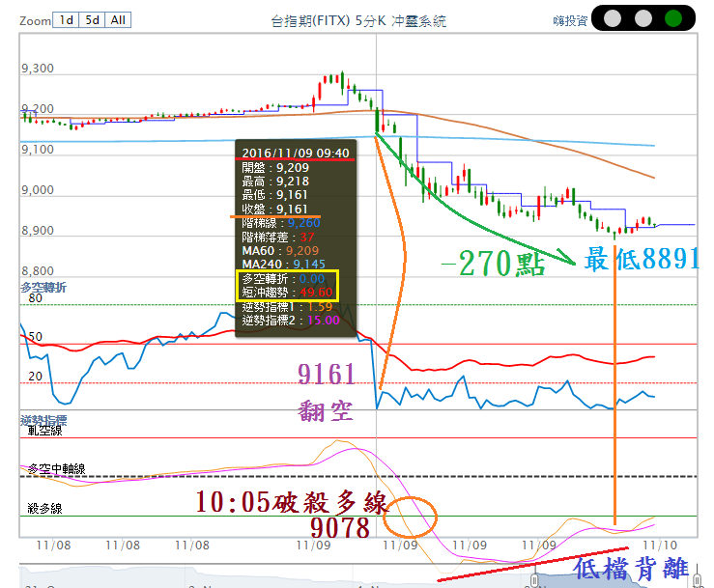The image size is (714, 588).
Task: Click the green traffic light indicator
Action: coord(673,18)
